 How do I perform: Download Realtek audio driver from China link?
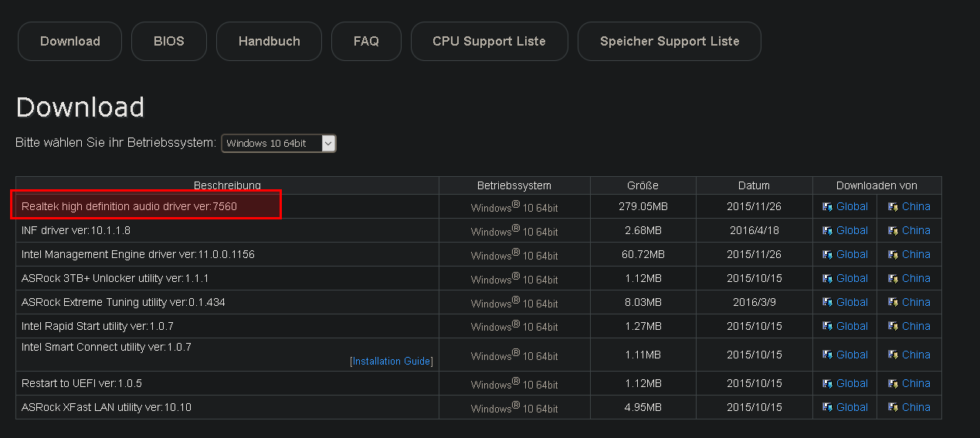coord(916,206)
